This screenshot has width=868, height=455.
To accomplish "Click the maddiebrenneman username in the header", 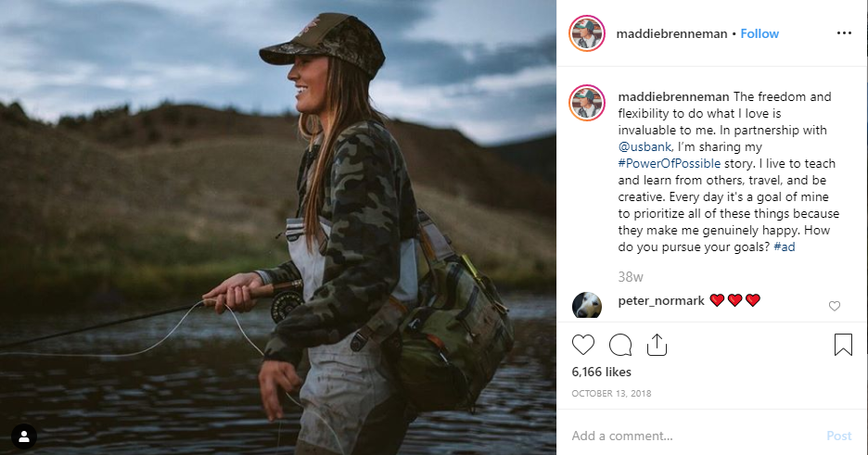I will pos(671,33).
